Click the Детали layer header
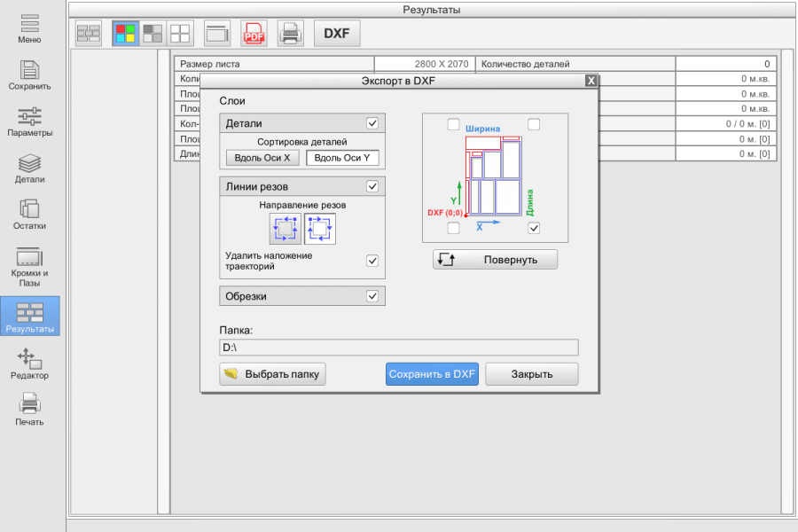Screen dimensions: 798x532 click(x=302, y=123)
